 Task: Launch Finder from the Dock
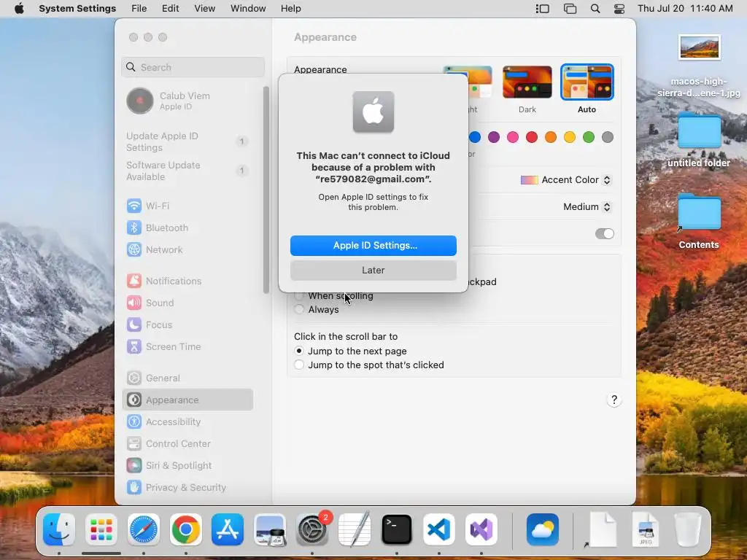coord(59,529)
